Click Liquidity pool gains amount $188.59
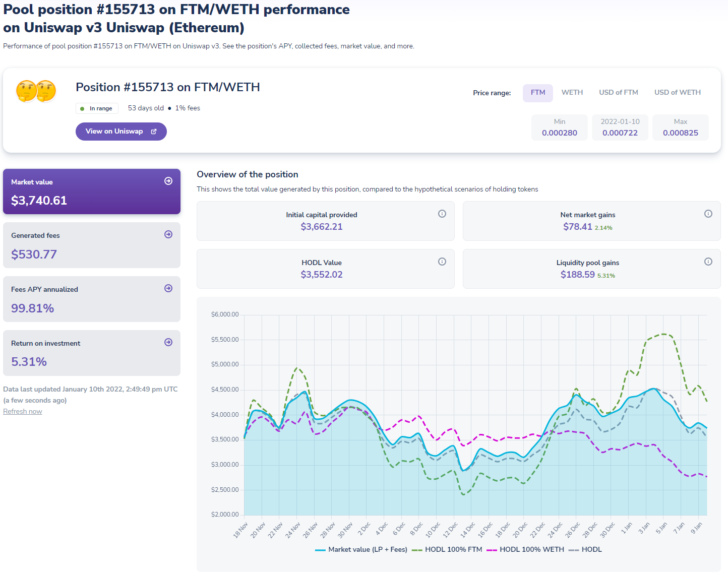The width and height of the screenshot is (728, 578). (x=578, y=275)
